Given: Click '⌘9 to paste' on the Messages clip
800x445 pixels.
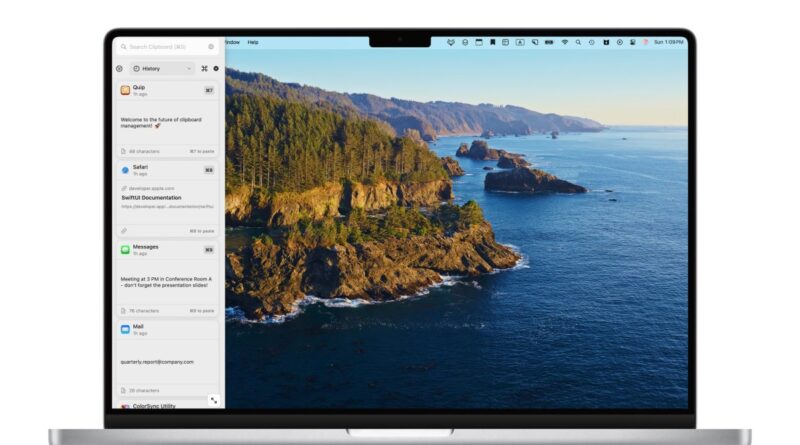Looking at the screenshot, I should [202, 311].
